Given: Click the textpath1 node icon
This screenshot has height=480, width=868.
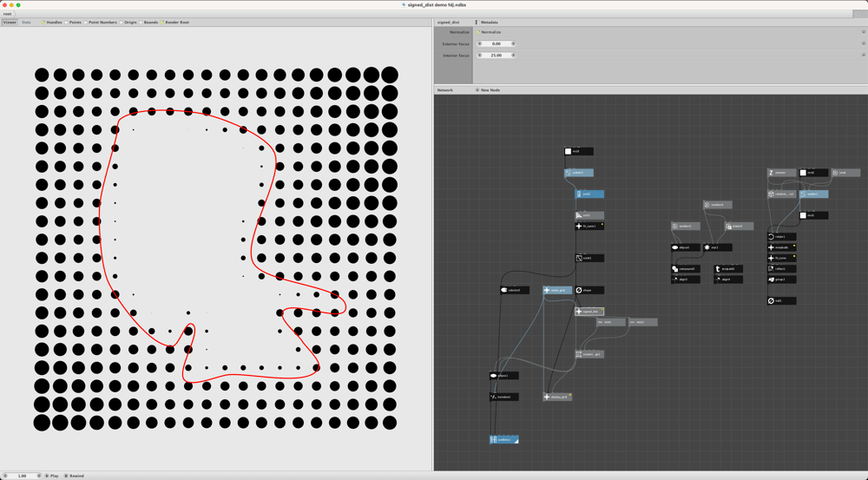Looking at the screenshot, I should tap(718, 269).
